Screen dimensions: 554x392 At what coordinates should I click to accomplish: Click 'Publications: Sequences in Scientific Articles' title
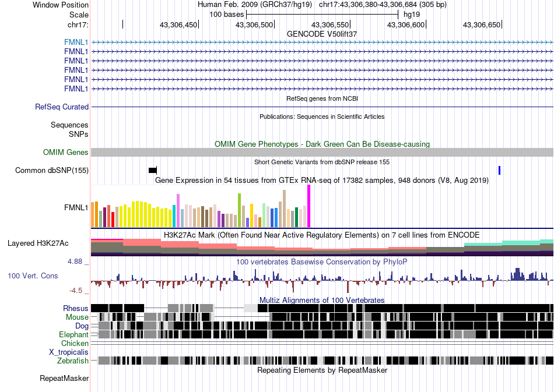[322, 116]
